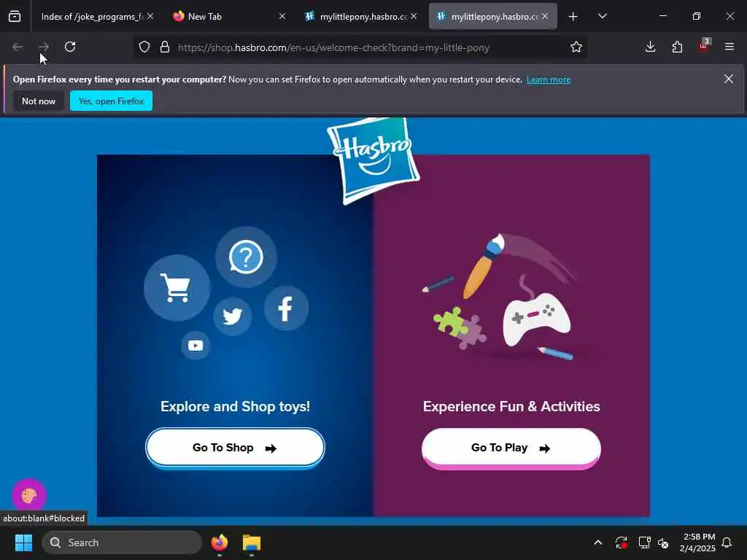Image resolution: width=747 pixels, height=560 pixels.
Task: Open the notifications bell
Action: (727, 542)
